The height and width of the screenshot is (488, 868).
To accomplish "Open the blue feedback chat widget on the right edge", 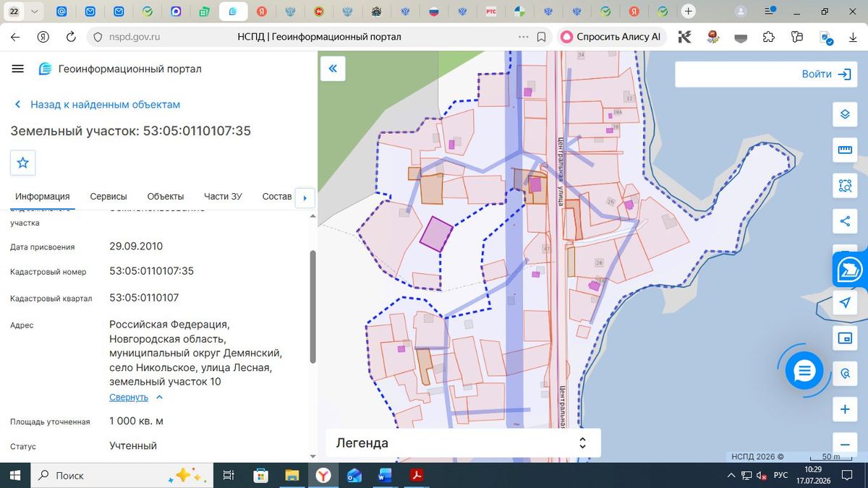I will coord(851,269).
